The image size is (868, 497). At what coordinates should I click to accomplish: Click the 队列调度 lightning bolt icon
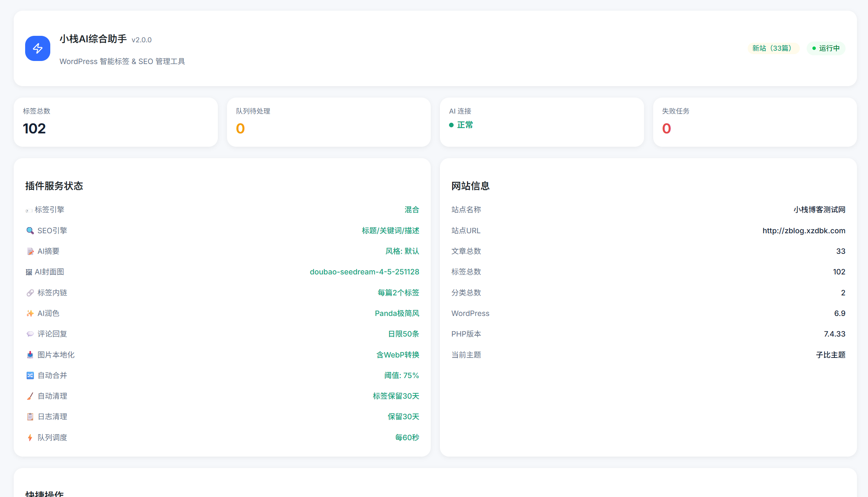(x=30, y=438)
